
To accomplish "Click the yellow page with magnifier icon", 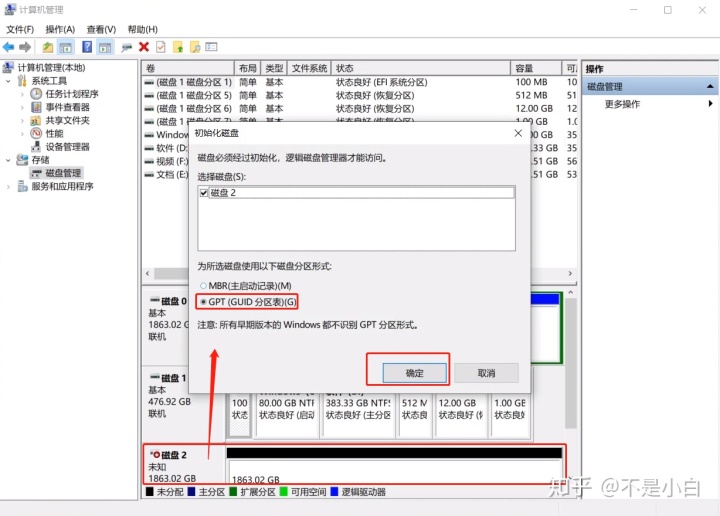I will coord(195,47).
